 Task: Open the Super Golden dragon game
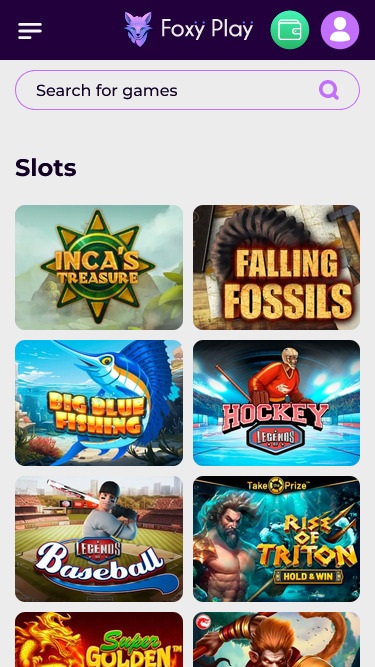[x=99, y=639]
